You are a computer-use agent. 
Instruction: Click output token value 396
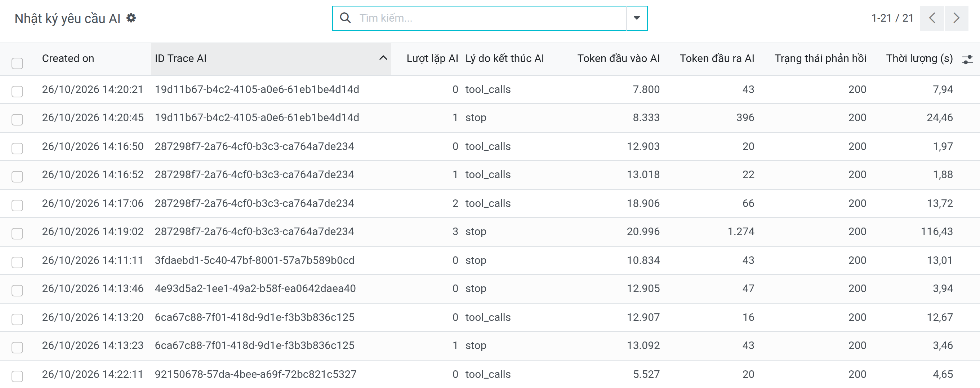pyautogui.click(x=745, y=117)
